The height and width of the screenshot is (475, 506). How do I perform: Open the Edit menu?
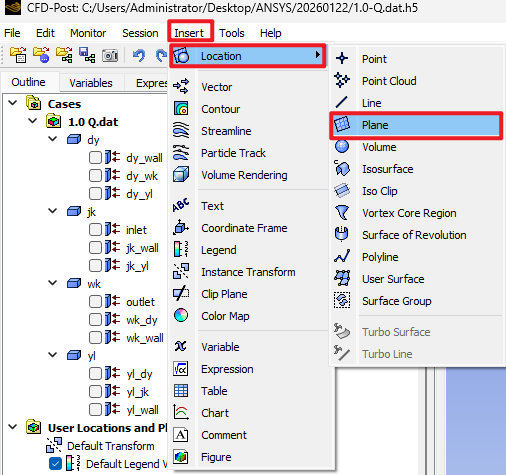(x=45, y=33)
